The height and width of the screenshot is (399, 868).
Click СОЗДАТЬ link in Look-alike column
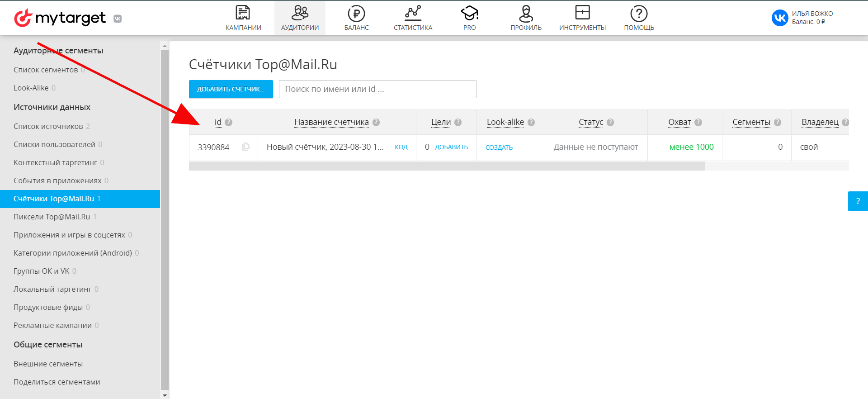click(499, 147)
